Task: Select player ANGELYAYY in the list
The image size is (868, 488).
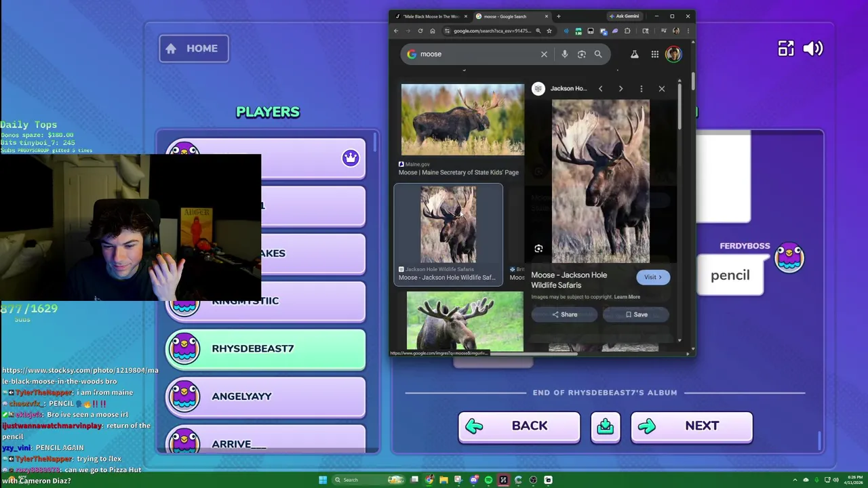Action: pos(266,396)
